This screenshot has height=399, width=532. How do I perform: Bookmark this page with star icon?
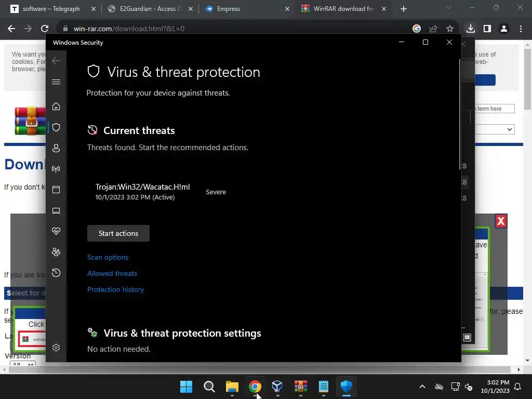450,29
